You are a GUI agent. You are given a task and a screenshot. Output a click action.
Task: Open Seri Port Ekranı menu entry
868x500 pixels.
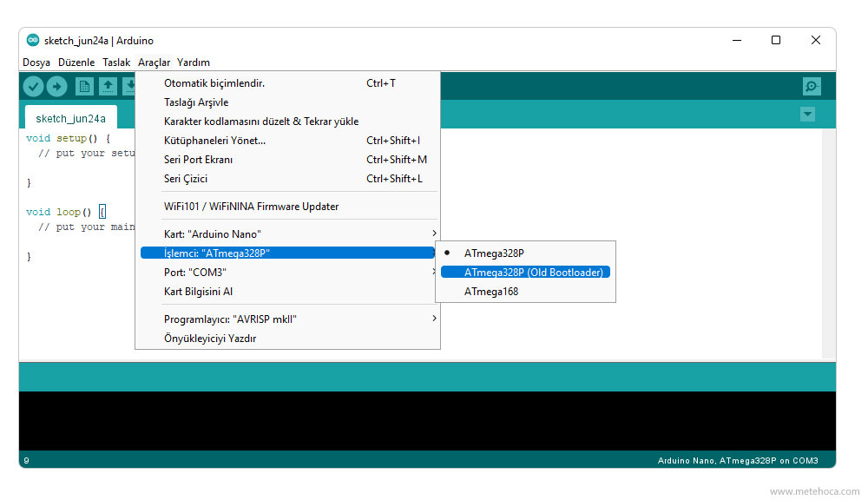coord(288,160)
